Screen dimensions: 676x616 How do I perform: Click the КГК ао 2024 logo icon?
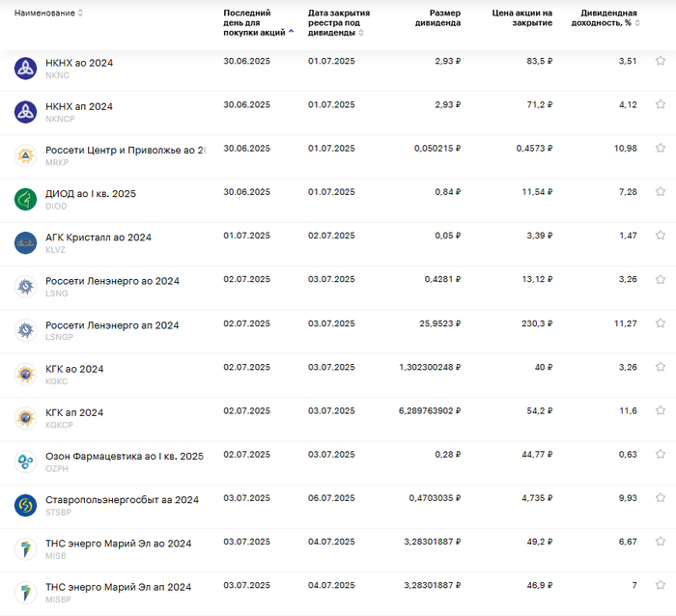click(25, 374)
